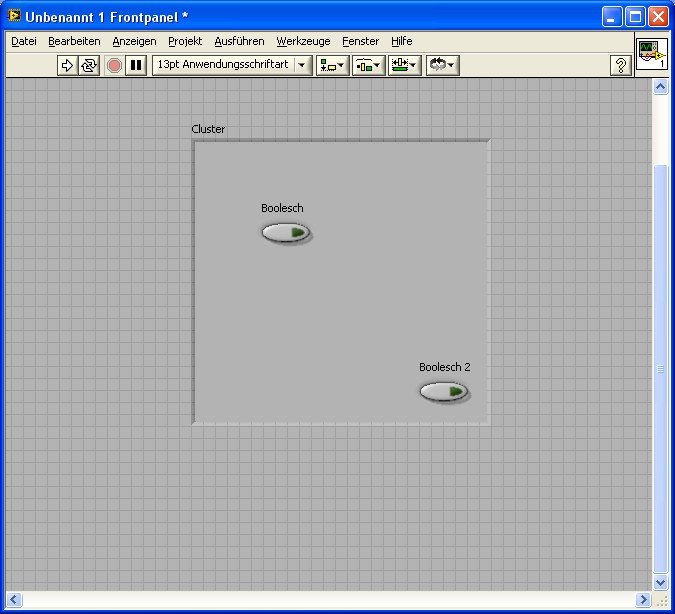Image resolution: width=675 pixels, height=614 pixels.
Task: Minimize the Unbenannt 1 Frontpanel window
Action: point(611,17)
